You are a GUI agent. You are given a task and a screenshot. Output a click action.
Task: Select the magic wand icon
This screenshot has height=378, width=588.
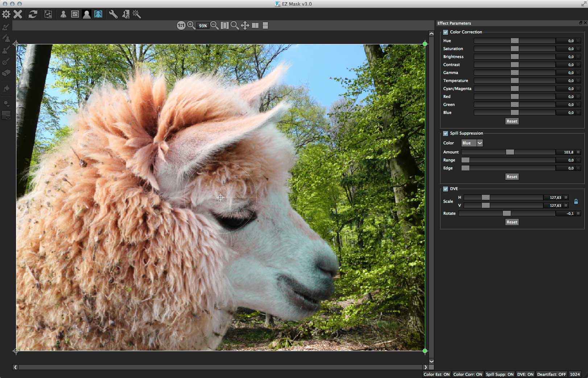click(x=137, y=14)
